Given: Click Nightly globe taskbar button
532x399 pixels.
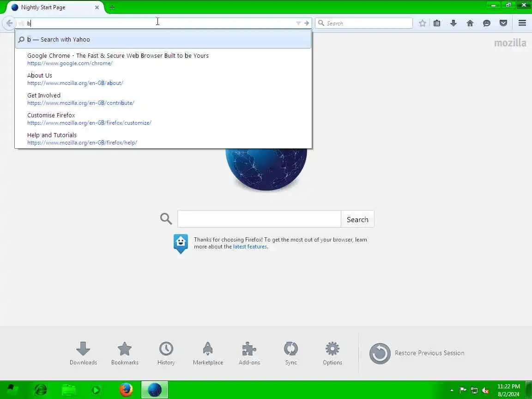Looking at the screenshot, I should [155, 390].
